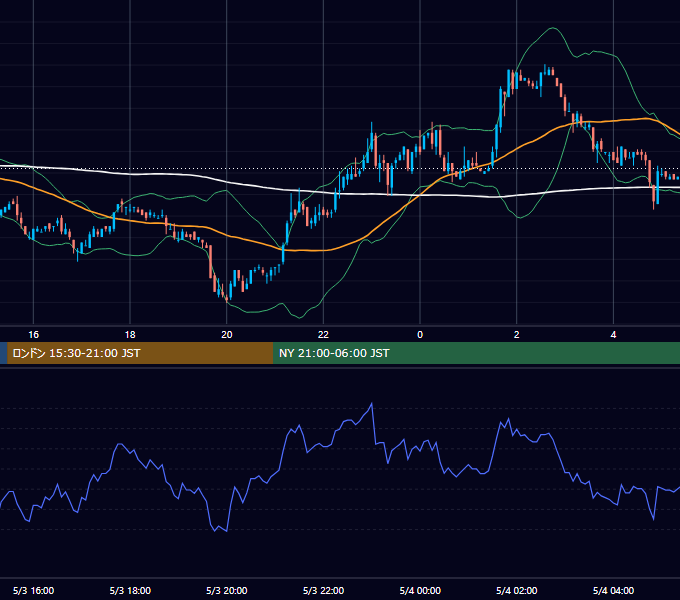Click the 18 hour axis label

130,335
